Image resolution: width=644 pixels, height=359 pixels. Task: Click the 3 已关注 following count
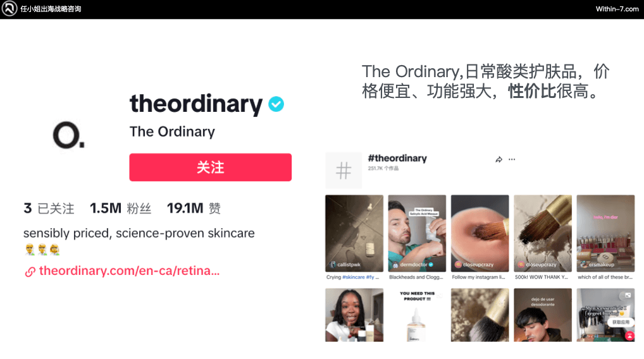point(49,208)
